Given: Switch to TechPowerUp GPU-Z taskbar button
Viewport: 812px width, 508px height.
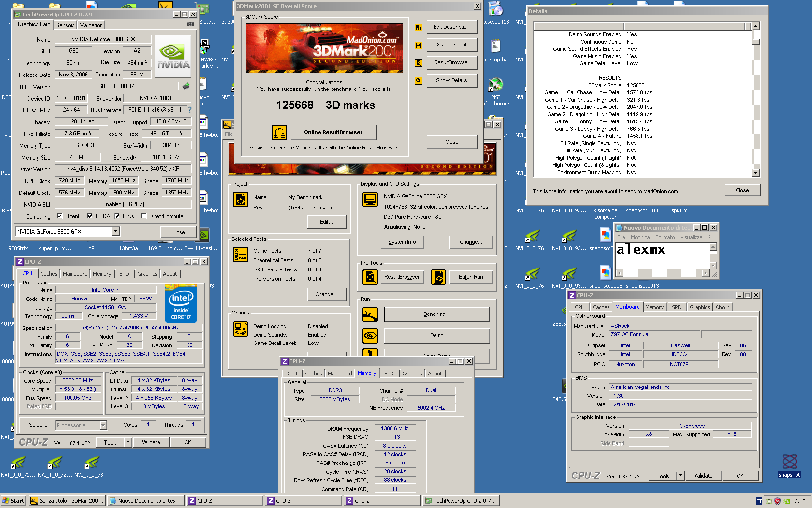Looking at the screenshot, I should [461, 501].
